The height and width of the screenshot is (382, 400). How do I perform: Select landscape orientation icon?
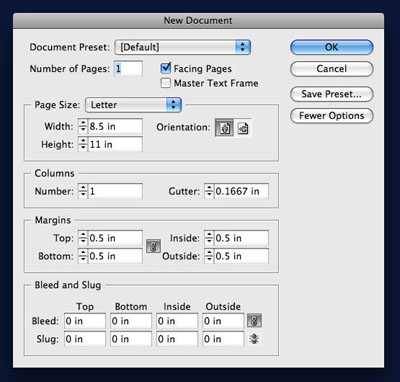(243, 128)
